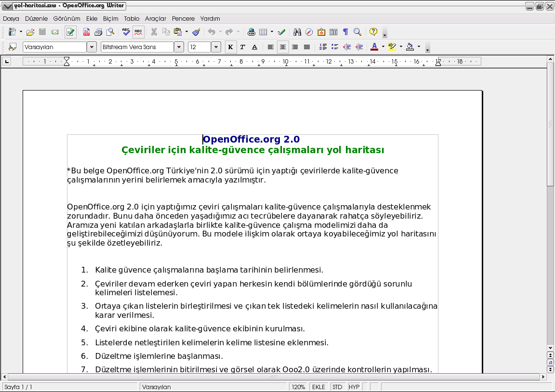Click the Decrease Indent icon
The image size is (555, 392).
click(x=347, y=47)
